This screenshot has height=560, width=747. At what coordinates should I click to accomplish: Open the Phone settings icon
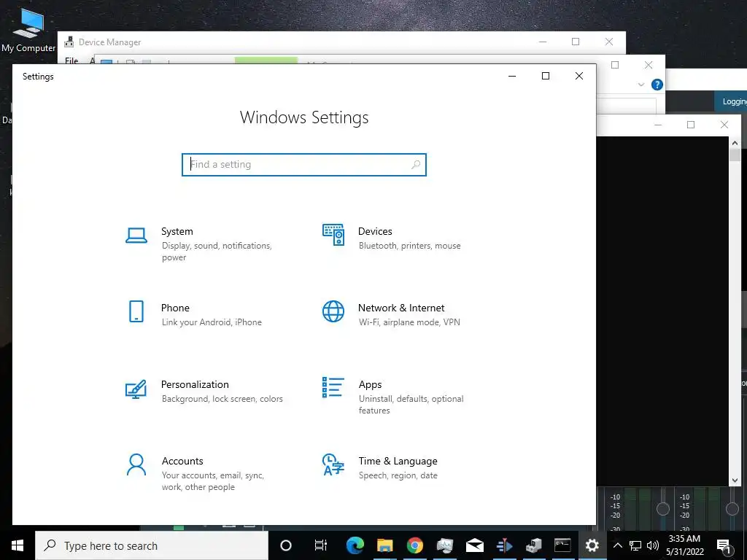[x=136, y=311]
